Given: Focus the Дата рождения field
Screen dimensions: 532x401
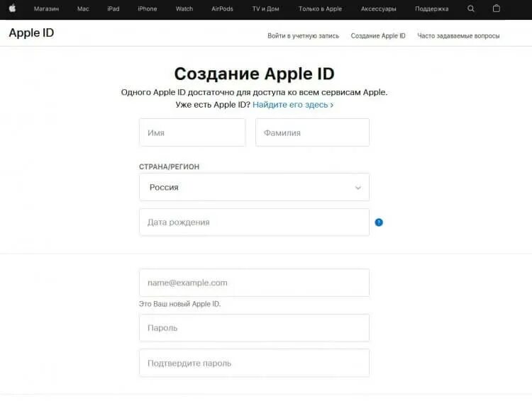Looking at the screenshot, I should 254,222.
